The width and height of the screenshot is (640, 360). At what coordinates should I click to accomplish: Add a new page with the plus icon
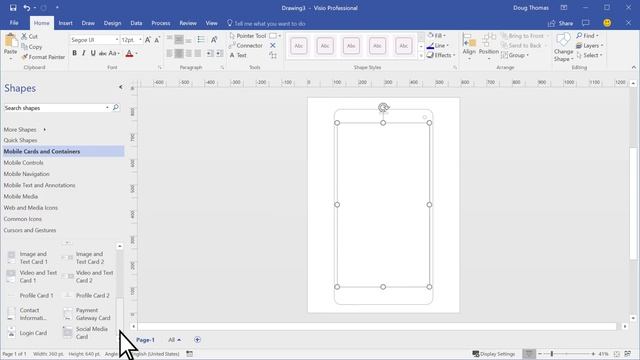point(197,340)
